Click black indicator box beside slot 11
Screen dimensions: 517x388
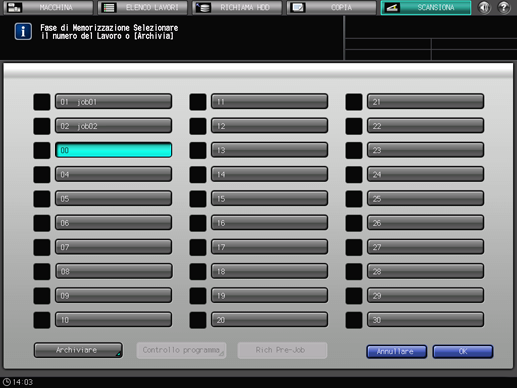point(198,102)
